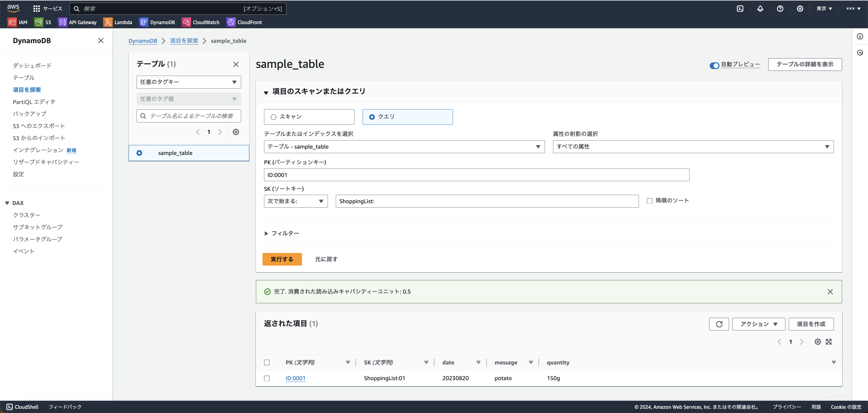
Task: Select the sample_table radio in the tables list
Action: (x=139, y=153)
